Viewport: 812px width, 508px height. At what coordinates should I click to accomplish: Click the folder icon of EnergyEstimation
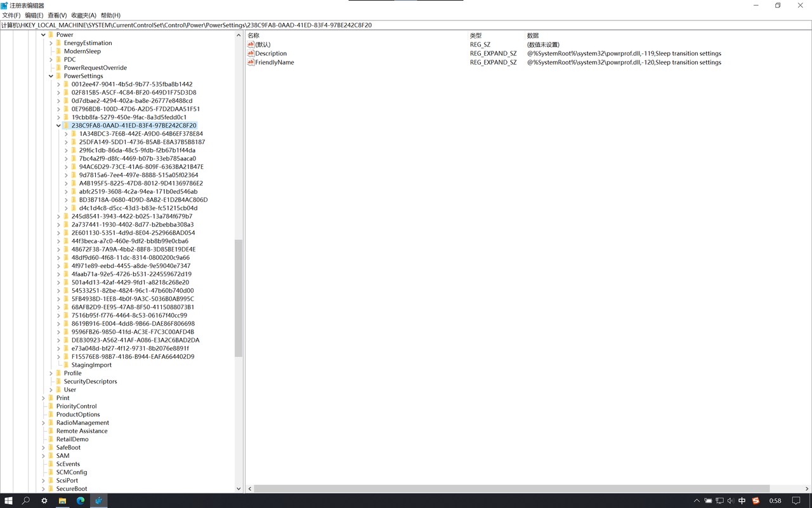[58, 43]
